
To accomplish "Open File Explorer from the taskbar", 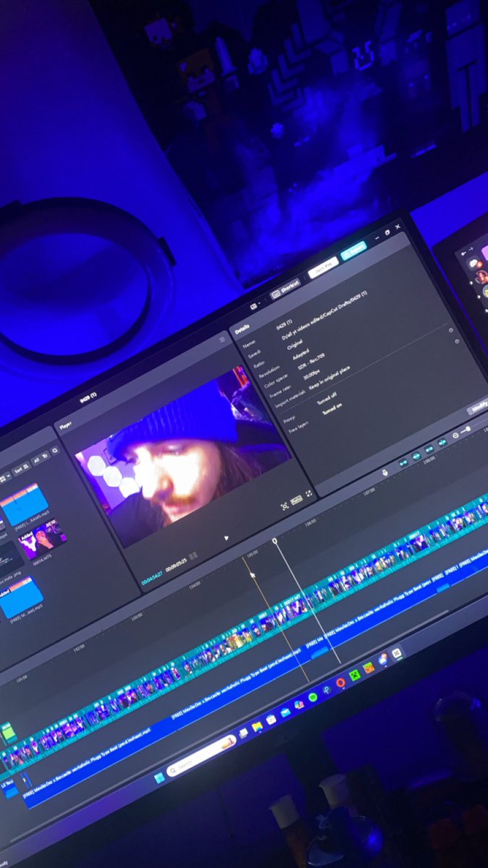I will coord(257,726).
